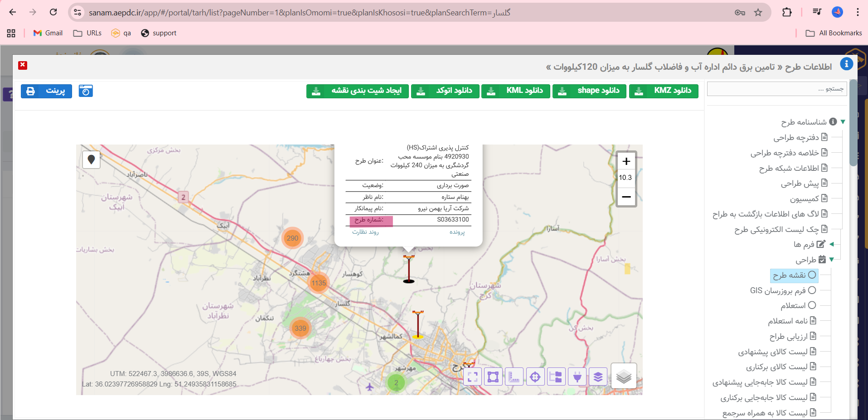The width and height of the screenshot is (868, 420).
Task: Click the crosshair locate tool
Action: [x=535, y=377]
